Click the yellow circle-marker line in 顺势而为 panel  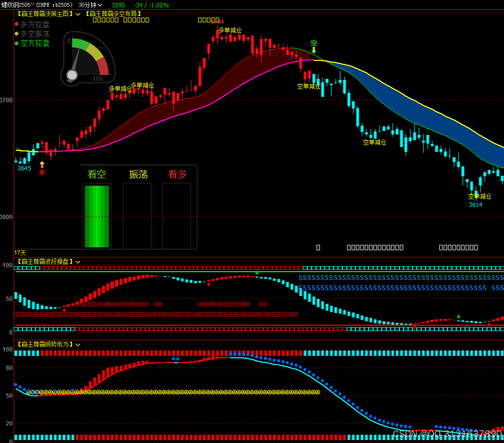point(173,392)
